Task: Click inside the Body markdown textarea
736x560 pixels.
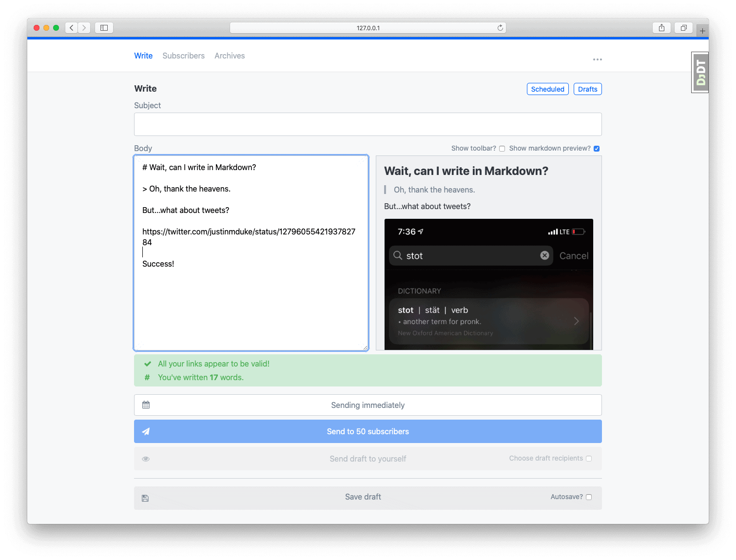Action: 251,253
